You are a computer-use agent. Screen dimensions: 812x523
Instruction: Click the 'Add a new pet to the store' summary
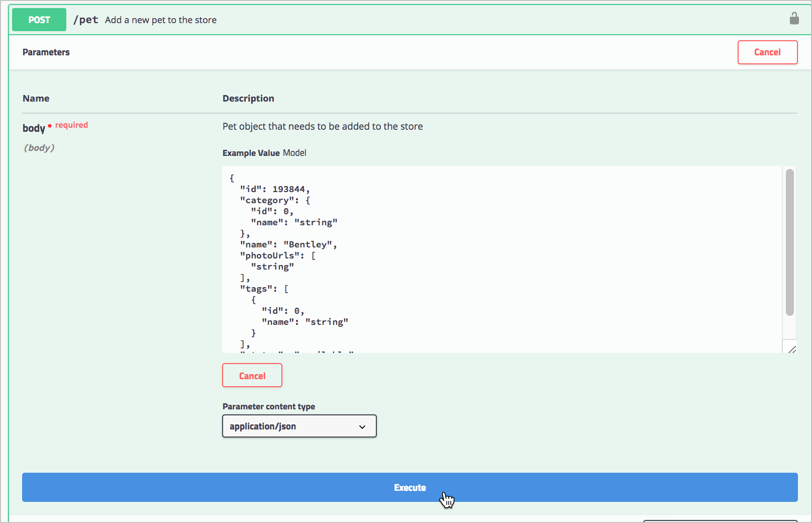(161, 20)
